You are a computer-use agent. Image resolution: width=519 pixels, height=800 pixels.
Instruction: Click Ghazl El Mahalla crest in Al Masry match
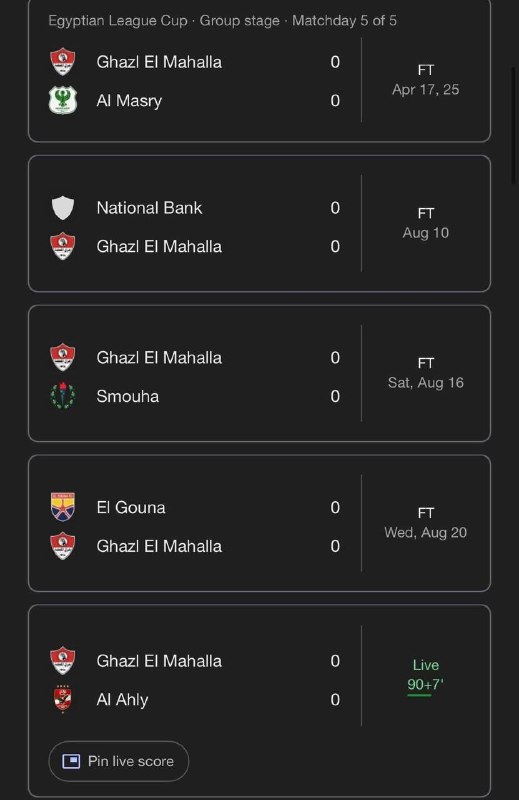tap(63, 62)
